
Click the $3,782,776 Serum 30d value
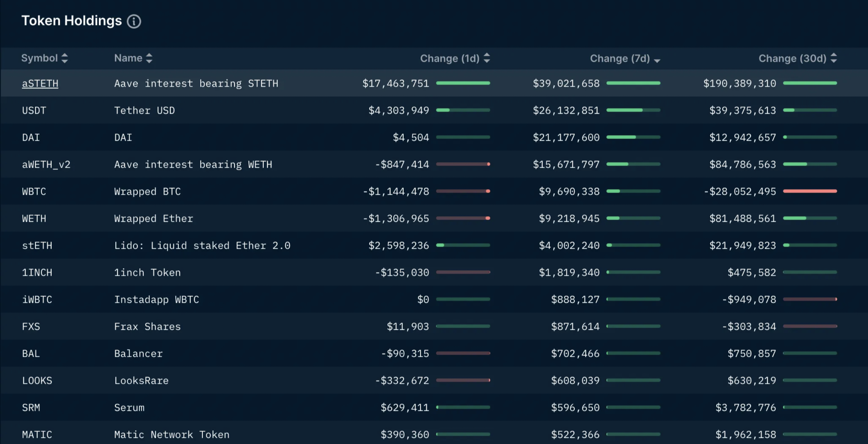click(x=746, y=408)
